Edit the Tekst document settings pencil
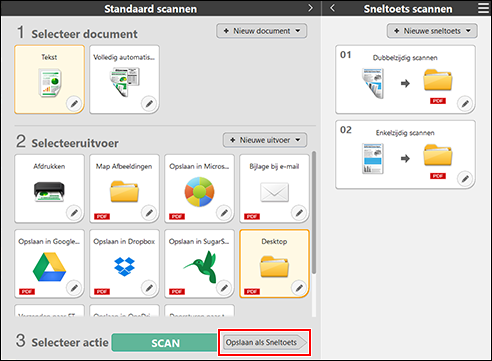This screenshot has height=361, width=492. point(74,104)
